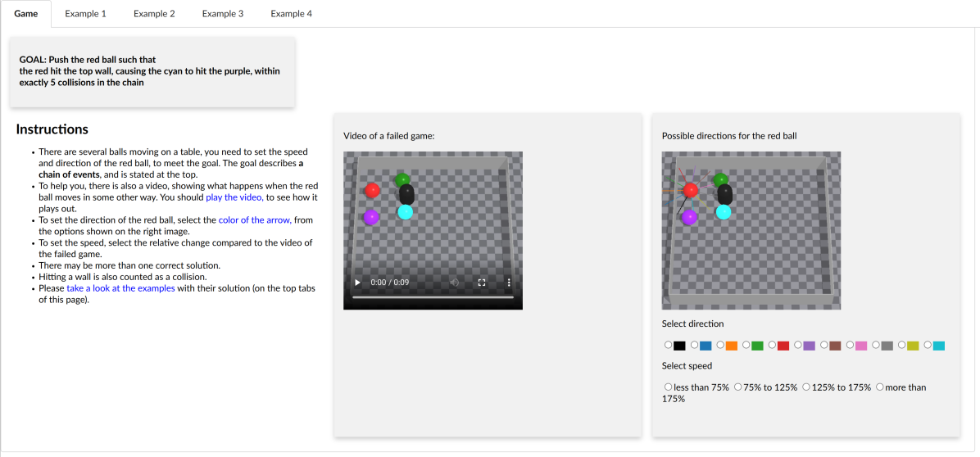The width and height of the screenshot is (980, 457).
Task: Select the olive yellow direction radio button
Action: click(x=902, y=345)
